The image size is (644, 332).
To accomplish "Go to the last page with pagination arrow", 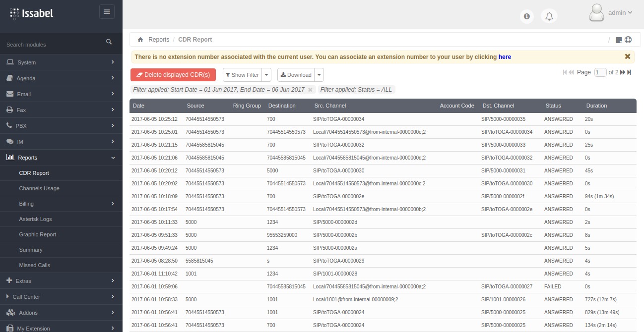I will pyautogui.click(x=629, y=72).
